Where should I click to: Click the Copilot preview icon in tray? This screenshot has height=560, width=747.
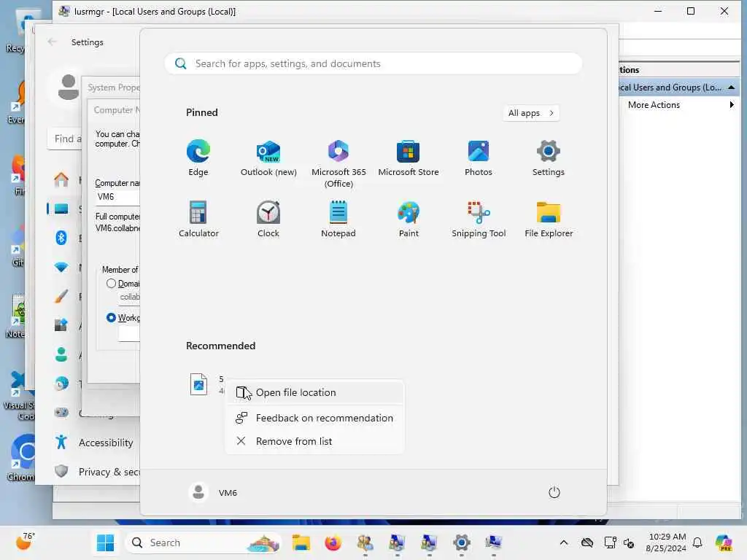(724, 542)
